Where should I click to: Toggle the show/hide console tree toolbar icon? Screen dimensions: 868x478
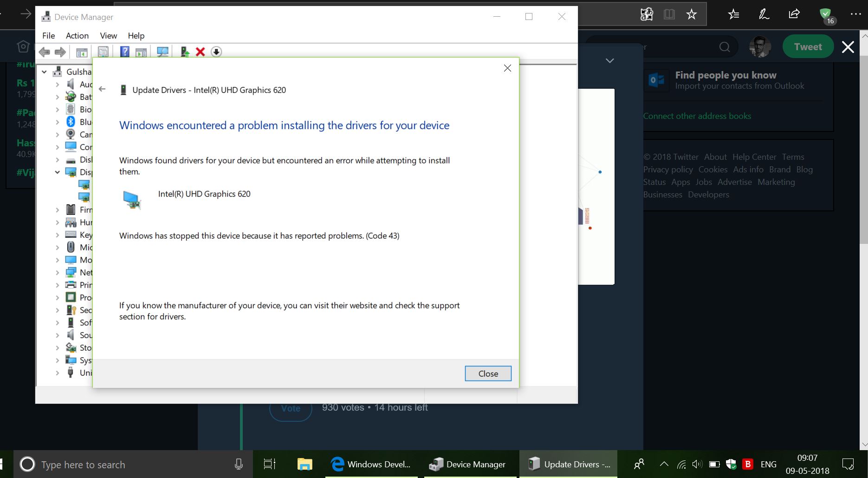(x=82, y=52)
